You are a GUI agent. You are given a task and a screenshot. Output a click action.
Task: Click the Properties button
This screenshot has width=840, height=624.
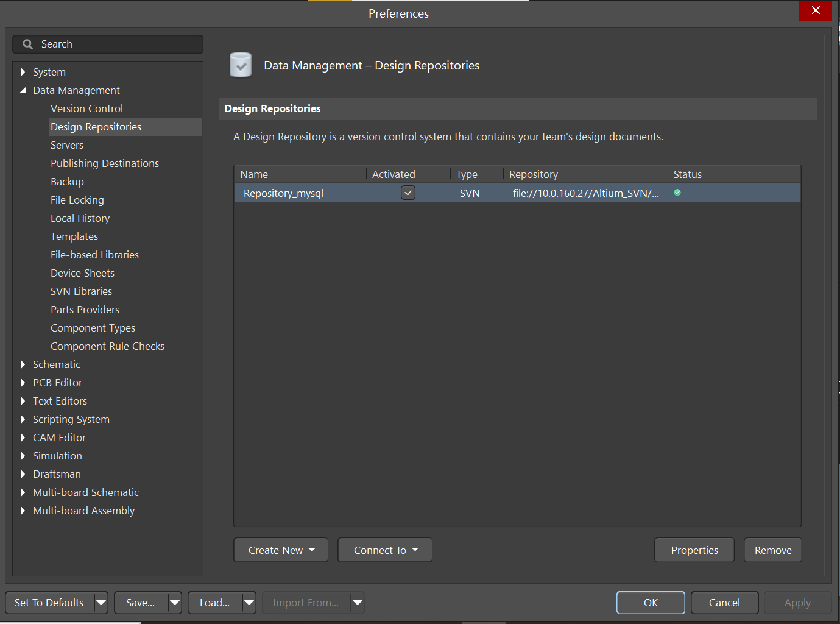click(x=694, y=550)
